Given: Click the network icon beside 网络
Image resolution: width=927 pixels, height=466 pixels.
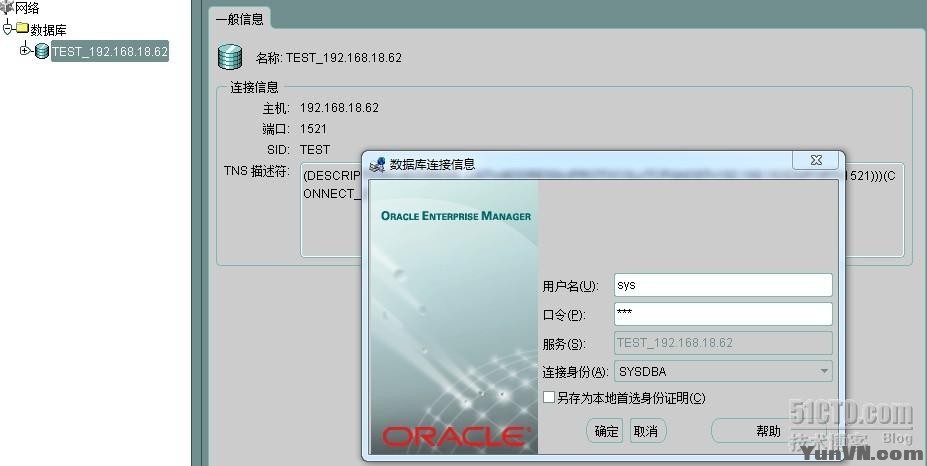Looking at the screenshot, I should click(7, 8).
